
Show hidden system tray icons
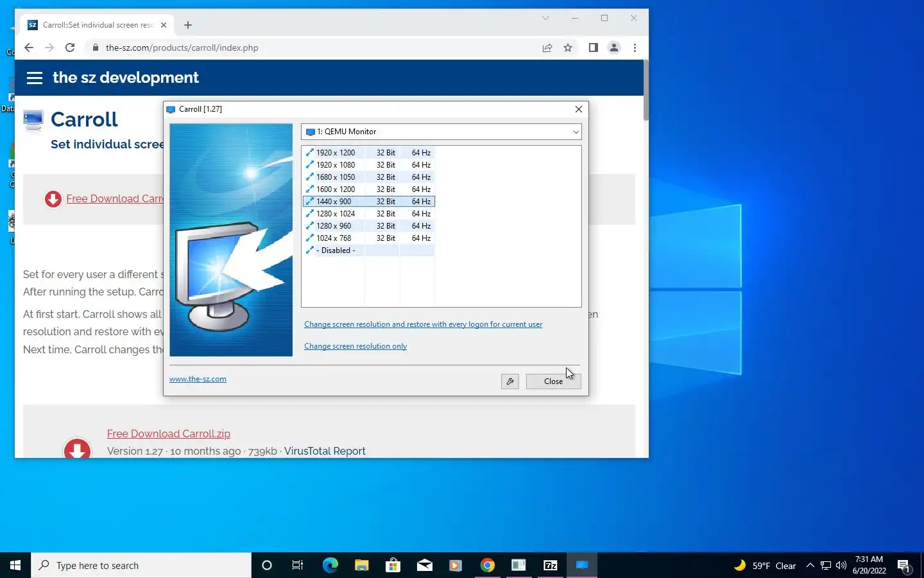point(810,565)
